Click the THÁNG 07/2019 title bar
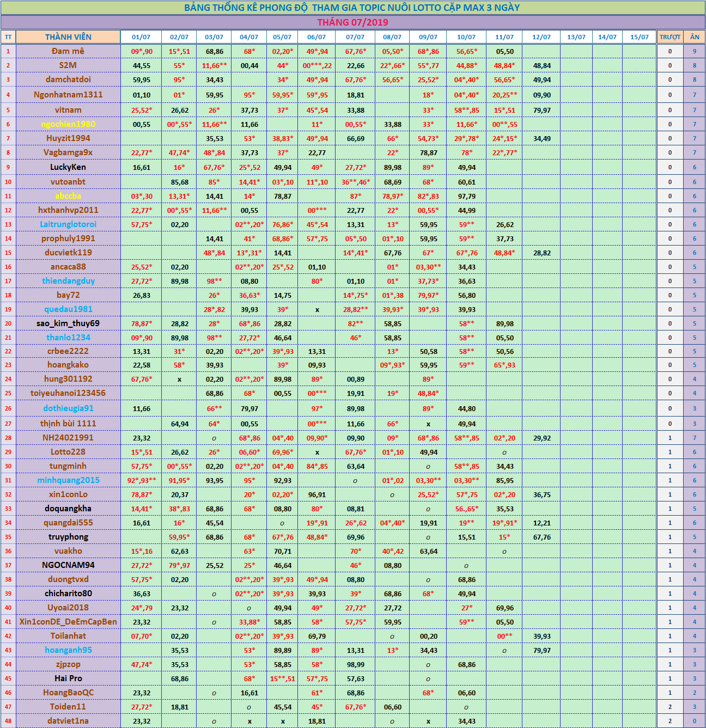The width and height of the screenshot is (706, 728). click(352, 22)
